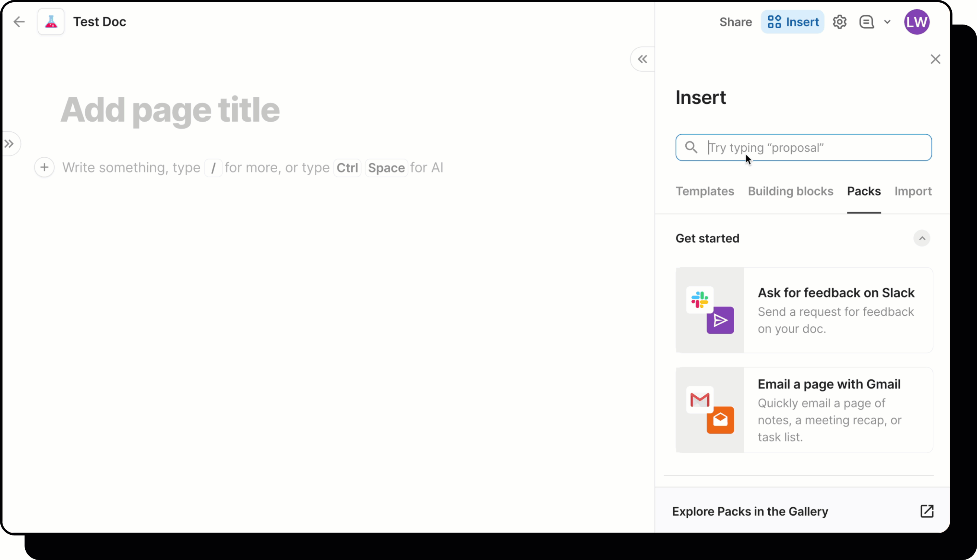Click the back arrow navigation icon
The height and width of the screenshot is (560, 977).
tap(19, 22)
